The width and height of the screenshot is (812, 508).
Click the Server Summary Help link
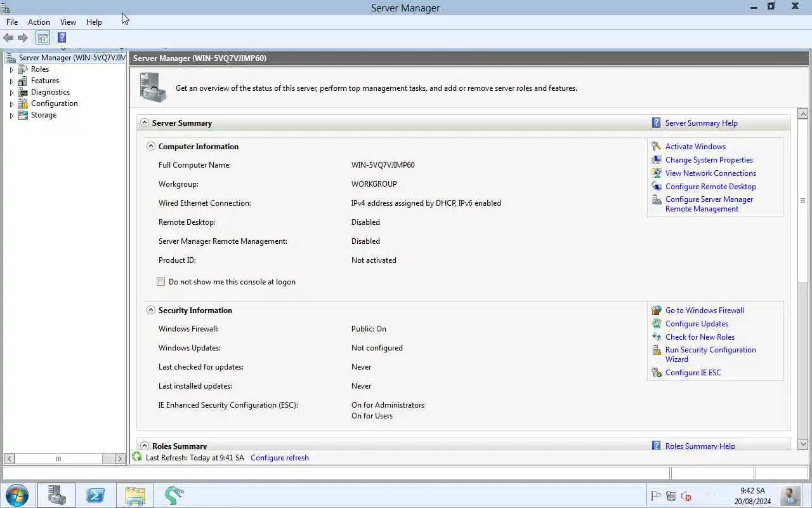click(701, 123)
